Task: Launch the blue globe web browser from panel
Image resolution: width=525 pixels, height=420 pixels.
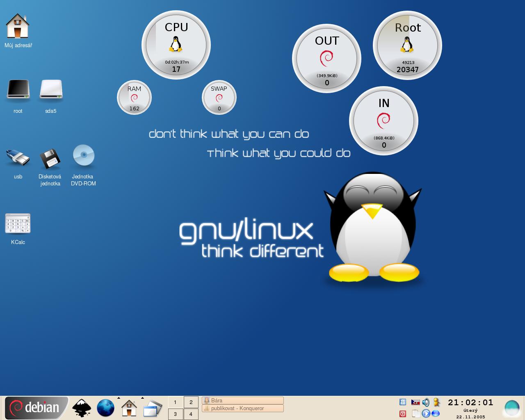Action: click(x=105, y=408)
